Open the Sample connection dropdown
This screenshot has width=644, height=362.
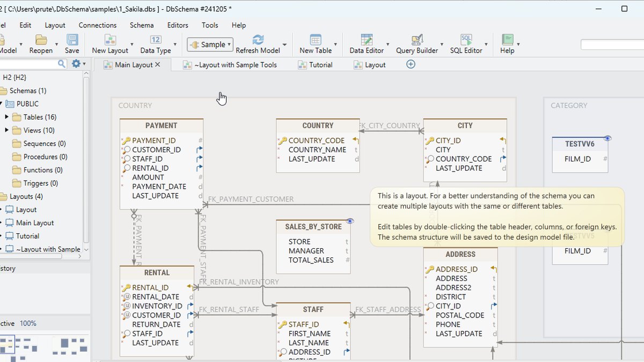coord(210,45)
